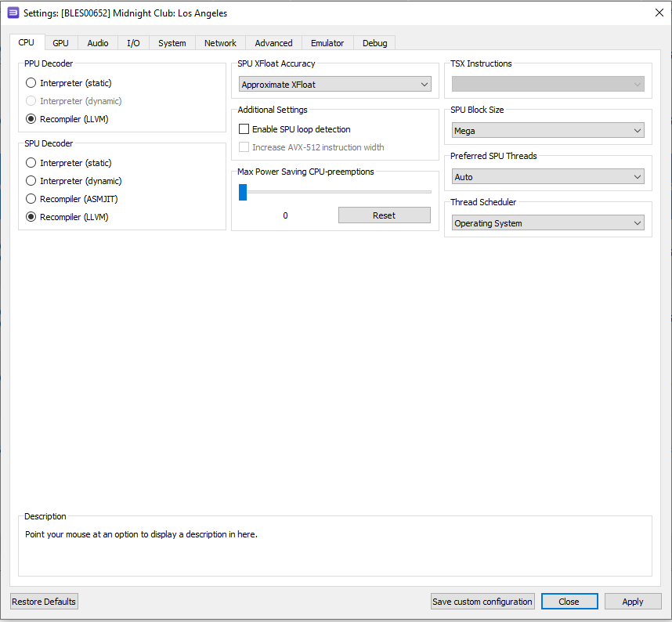
Task: Open SPU XFloat Accuracy dropdown
Action: coord(334,85)
